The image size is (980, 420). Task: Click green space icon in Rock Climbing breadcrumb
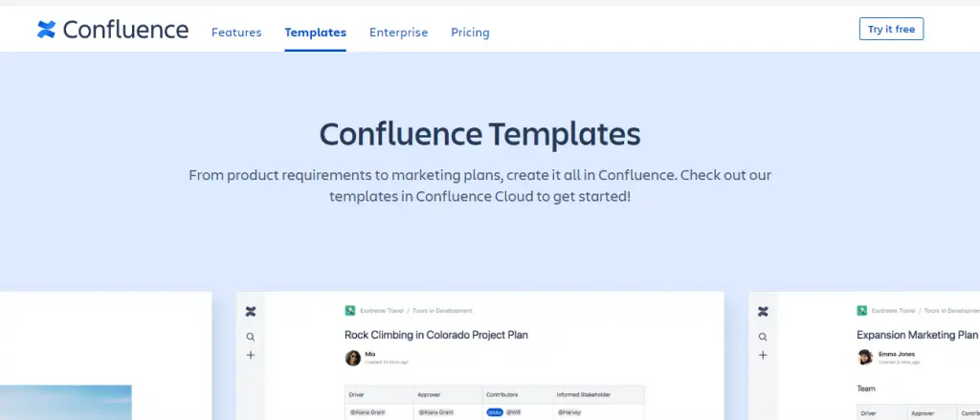tap(350, 310)
